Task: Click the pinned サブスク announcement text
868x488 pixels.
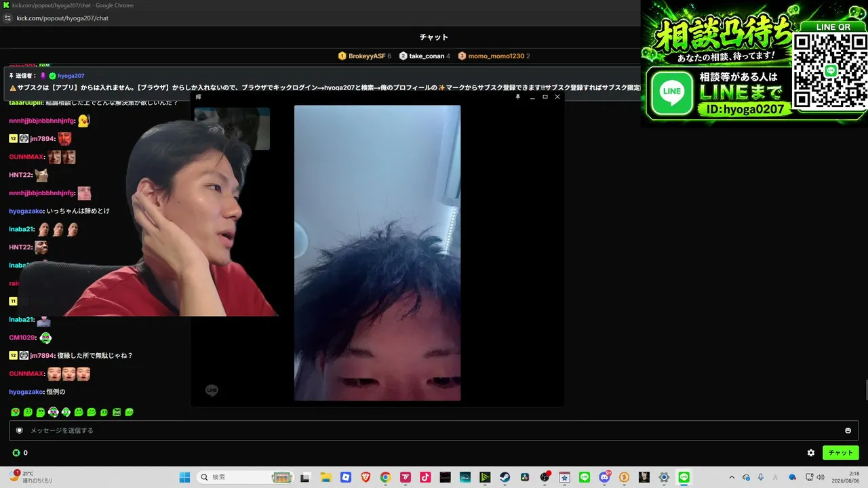Action: [325, 88]
